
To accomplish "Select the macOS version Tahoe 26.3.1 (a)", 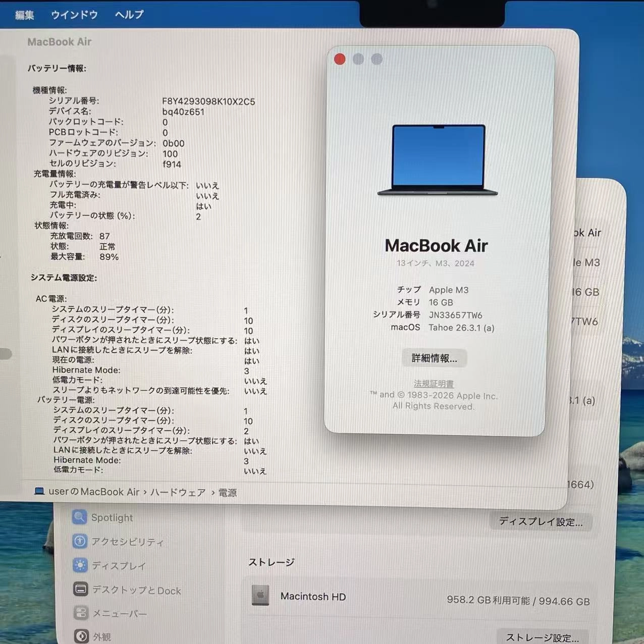I will [x=461, y=328].
